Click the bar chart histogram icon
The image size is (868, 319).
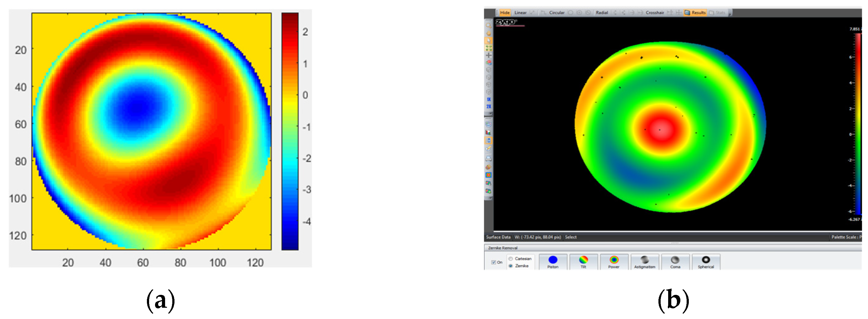pos(488,133)
